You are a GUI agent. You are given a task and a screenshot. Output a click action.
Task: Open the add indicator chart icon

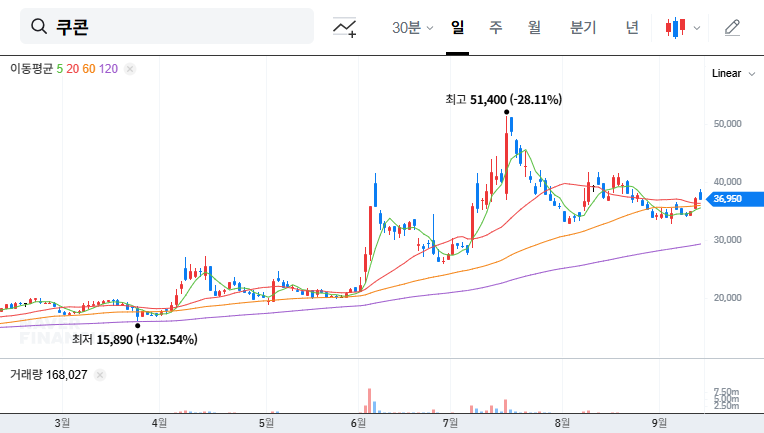(x=344, y=27)
